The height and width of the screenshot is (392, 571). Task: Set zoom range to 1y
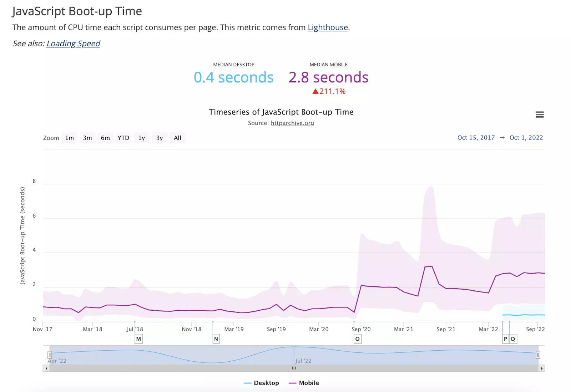(x=142, y=138)
